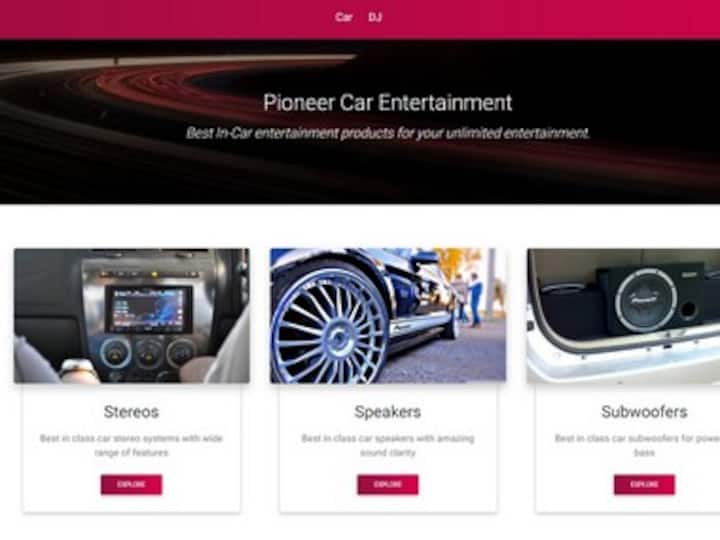Image resolution: width=720 pixels, height=540 pixels.
Task: Open the Stereos dashboard photo
Action: [x=132, y=316]
